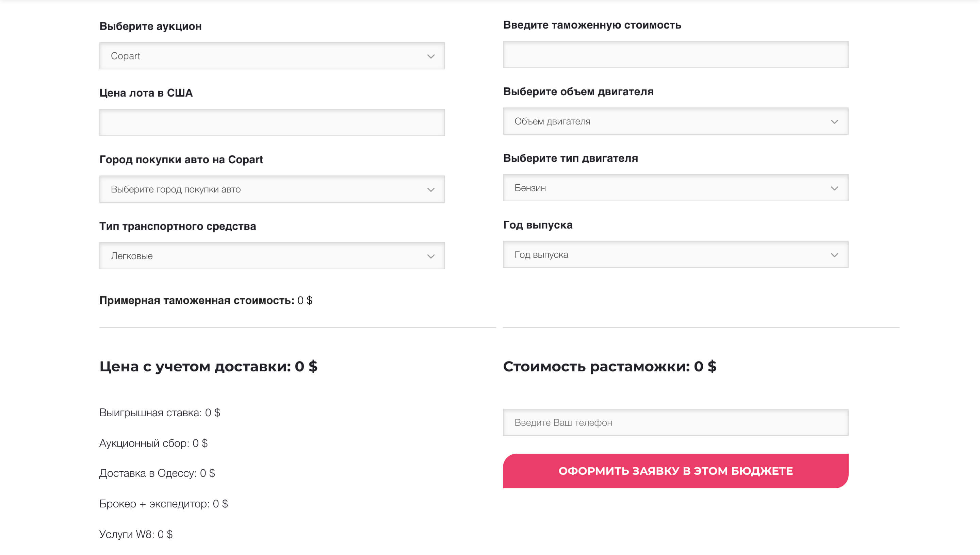Click the Доставка в Одессу line
The image size is (980, 555).
pos(157,473)
